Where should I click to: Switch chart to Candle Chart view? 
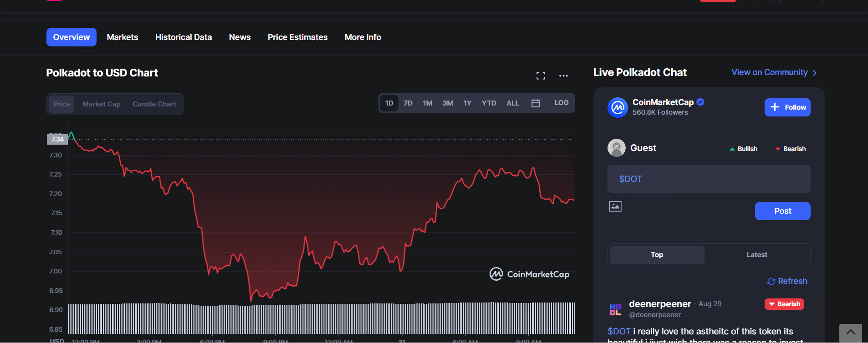click(x=154, y=104)
